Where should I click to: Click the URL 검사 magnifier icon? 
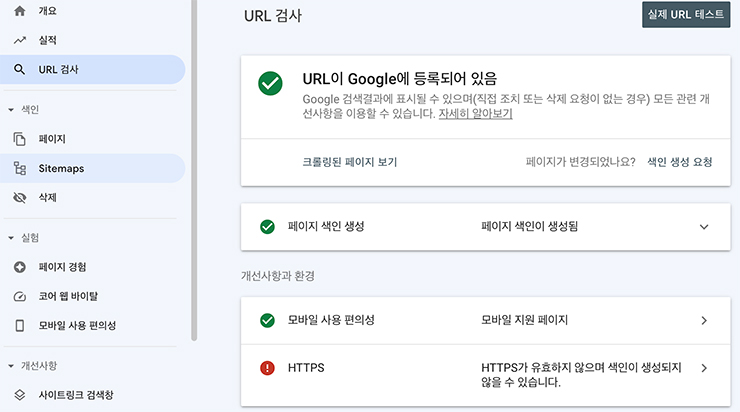(19, 69)
